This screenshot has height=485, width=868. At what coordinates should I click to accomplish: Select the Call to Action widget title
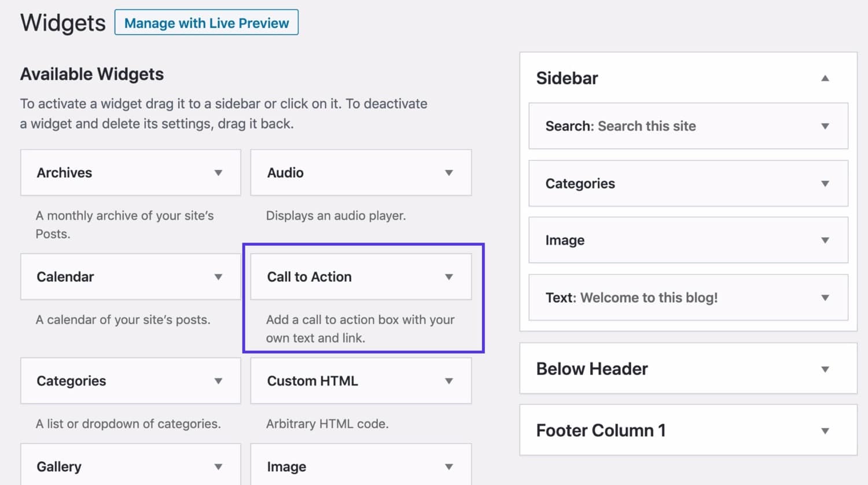[310, 277]
